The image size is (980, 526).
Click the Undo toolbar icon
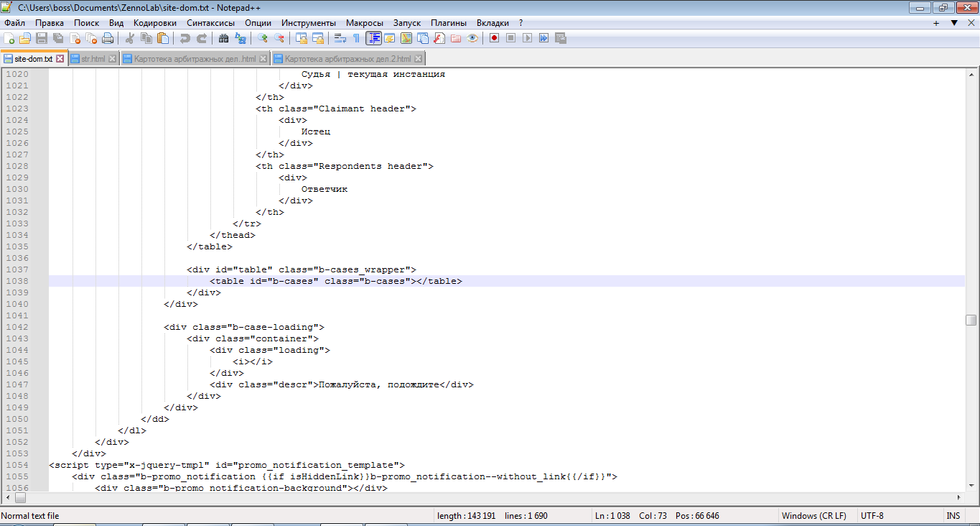tap(185, 38)
